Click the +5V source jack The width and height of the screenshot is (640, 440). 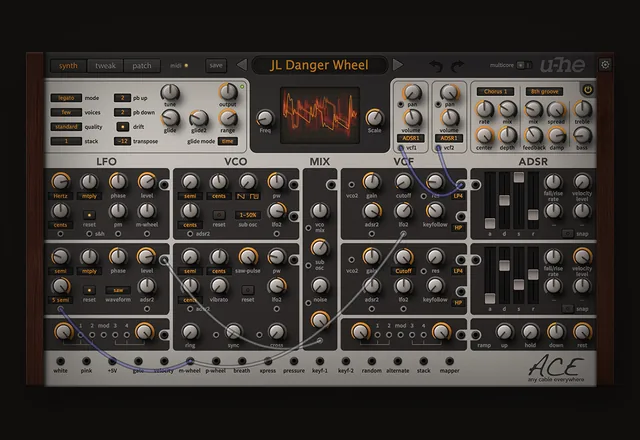[x=112, y=361]
